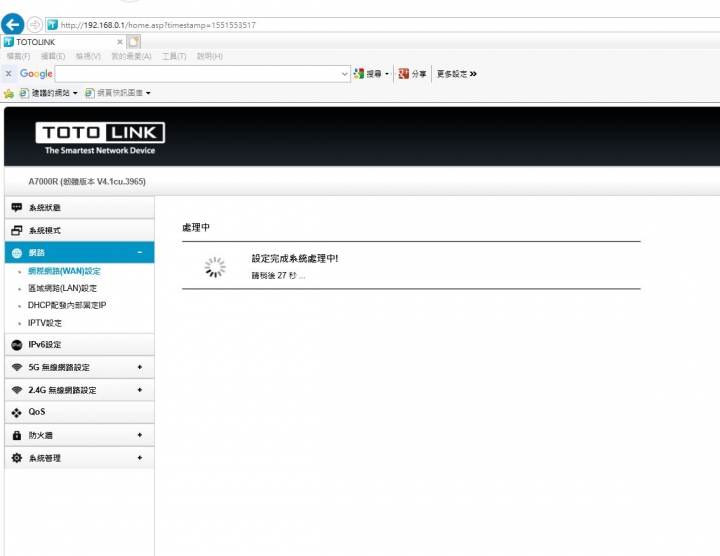
Task: Close the TOTOLINK tab
Action: point(120,42)
